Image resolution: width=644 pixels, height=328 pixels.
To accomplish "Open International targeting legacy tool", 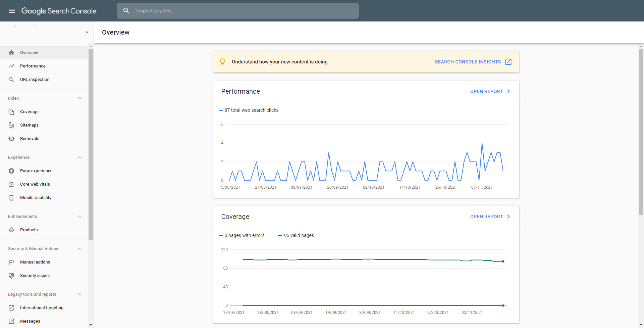I will coord(44,308).
